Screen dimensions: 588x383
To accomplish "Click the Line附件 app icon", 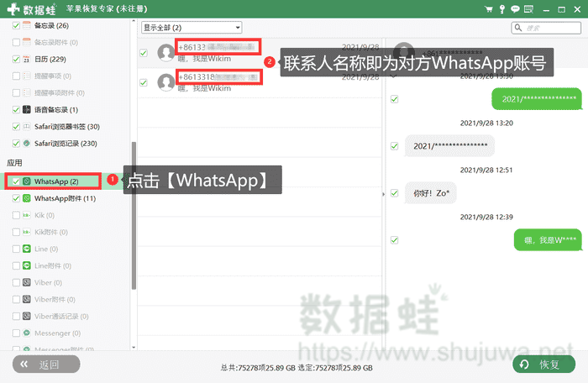I will click(x=27, y=265).
